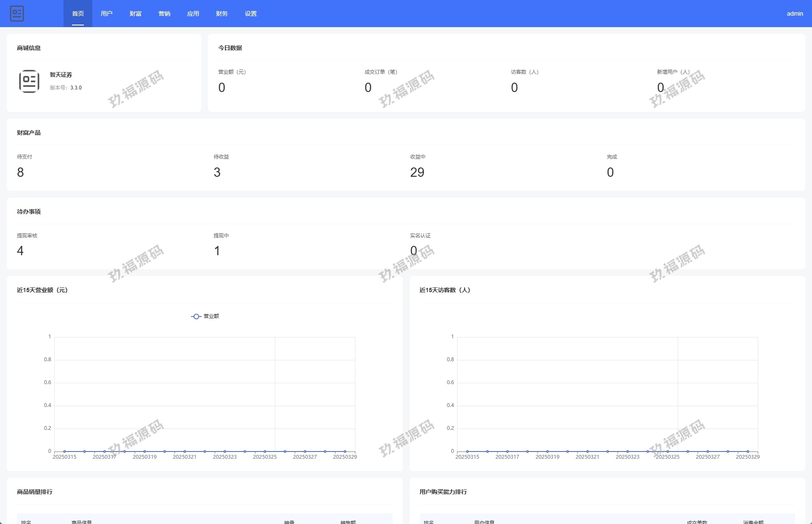Open the 提现中 count of 1
The height and width of the screenshot is (524, 812).
tap(217, 251)
